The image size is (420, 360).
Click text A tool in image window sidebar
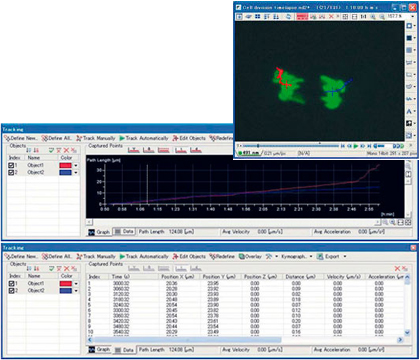pyautogui.click(x=409, y=111)
